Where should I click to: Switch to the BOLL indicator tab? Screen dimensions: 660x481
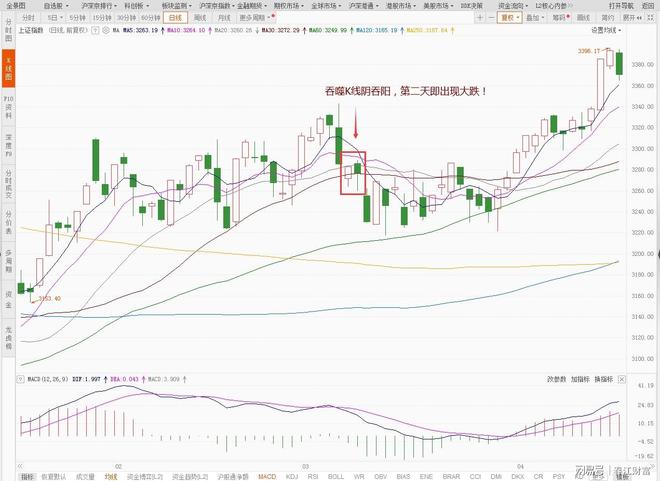tap(335, 476)
